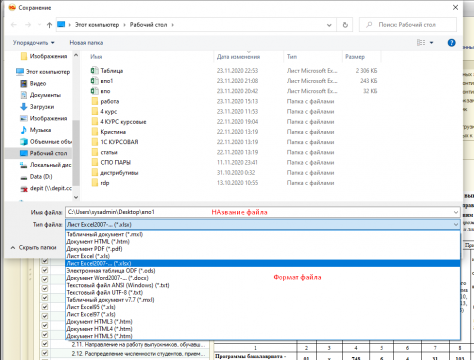Choose Текстовый файл ANSI (Windows) format

pos(263,285)
